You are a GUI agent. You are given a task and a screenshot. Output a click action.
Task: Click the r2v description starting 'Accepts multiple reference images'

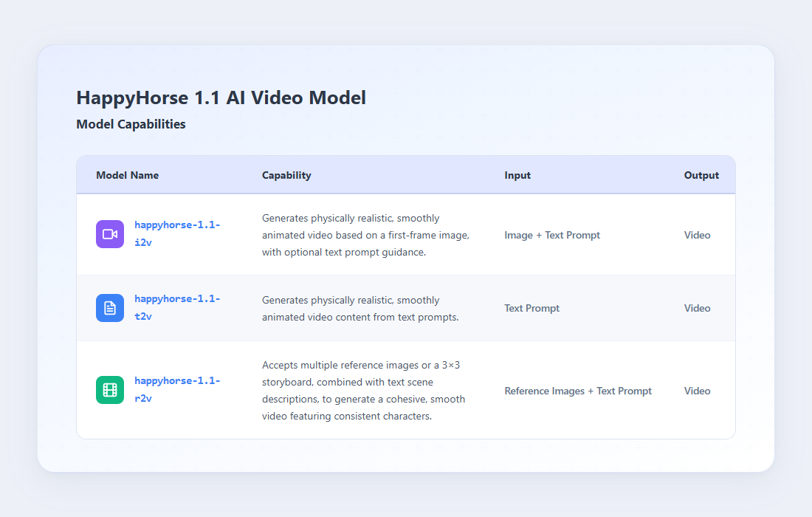363,391
